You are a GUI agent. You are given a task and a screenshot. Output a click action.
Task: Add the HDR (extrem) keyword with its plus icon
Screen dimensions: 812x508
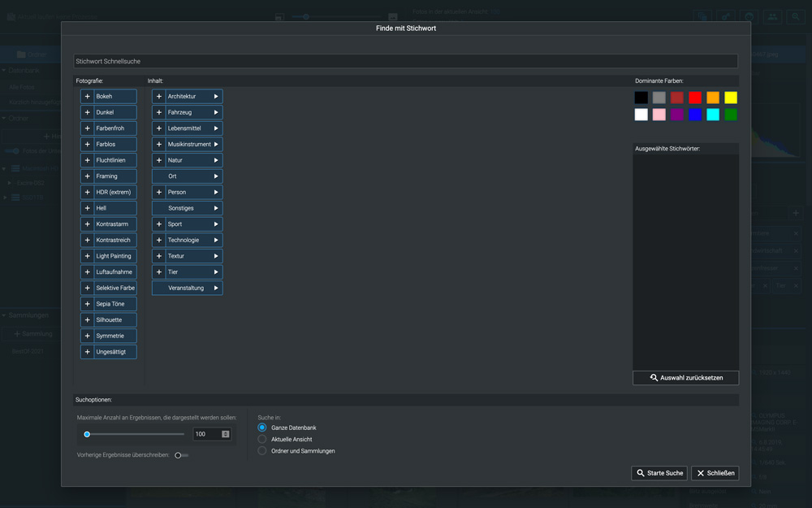(88, 193)
